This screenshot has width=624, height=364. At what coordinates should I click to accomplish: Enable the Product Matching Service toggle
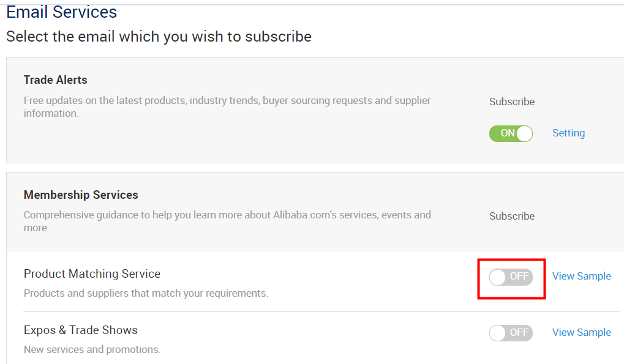(x=511, y=277)
